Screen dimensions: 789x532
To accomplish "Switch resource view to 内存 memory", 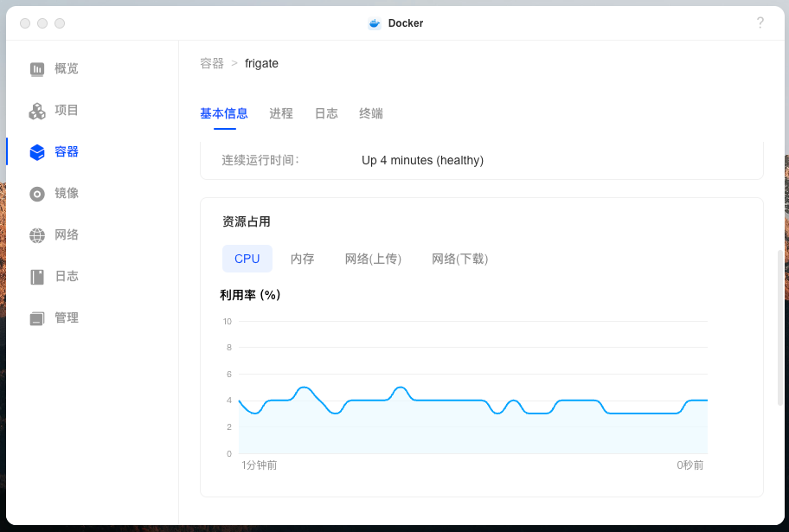I will click(x=302, y=259).
